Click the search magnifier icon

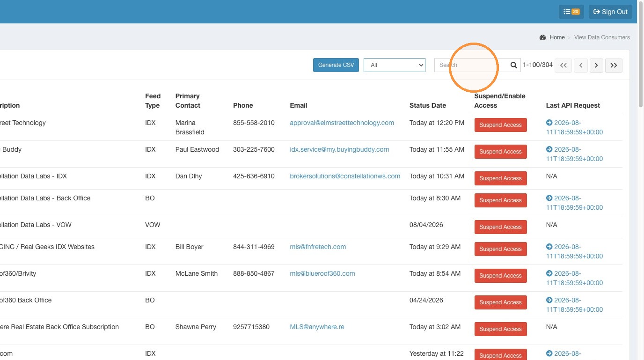(513, 65)
